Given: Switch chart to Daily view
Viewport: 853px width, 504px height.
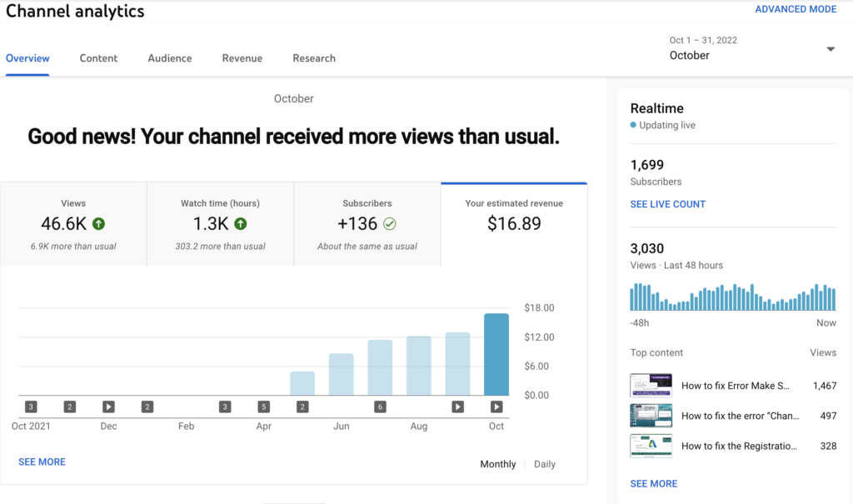Looking at the screenshot, I should click(544, 464).
